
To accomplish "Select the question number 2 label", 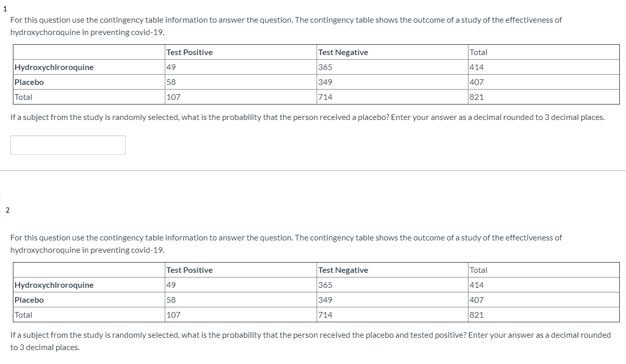I will (x=7, y=210).
